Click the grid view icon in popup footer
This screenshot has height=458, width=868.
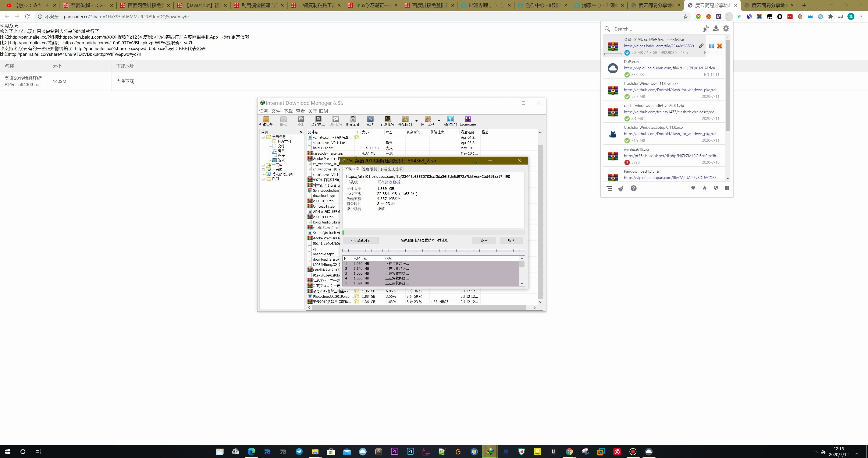(x=727, y=188)
